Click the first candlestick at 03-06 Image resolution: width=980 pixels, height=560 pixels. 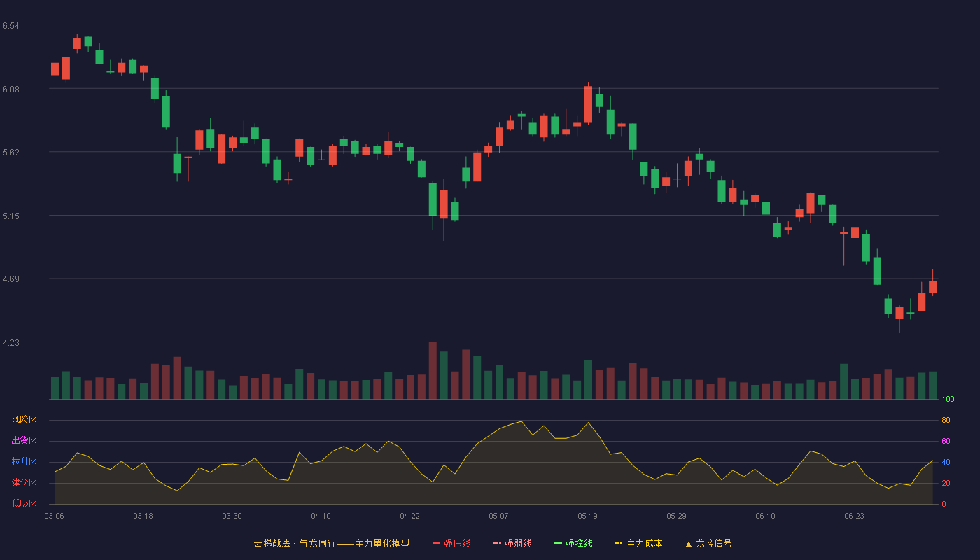pos(55,69)
